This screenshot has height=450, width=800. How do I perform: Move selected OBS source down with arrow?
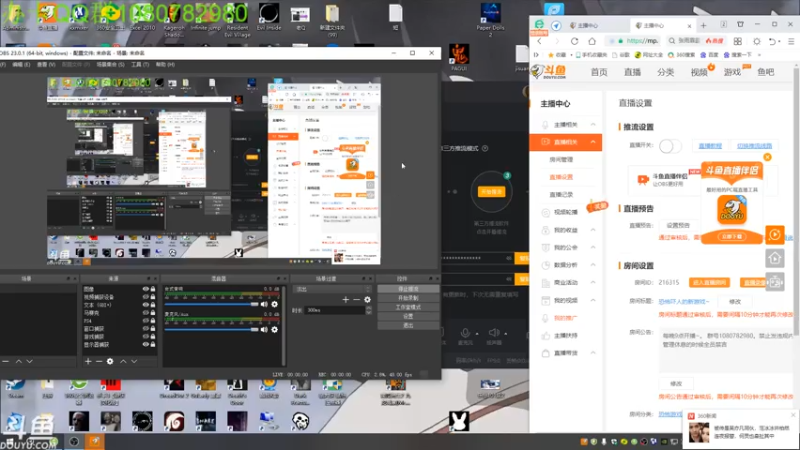pyautogui.click(x=134, y=361)
